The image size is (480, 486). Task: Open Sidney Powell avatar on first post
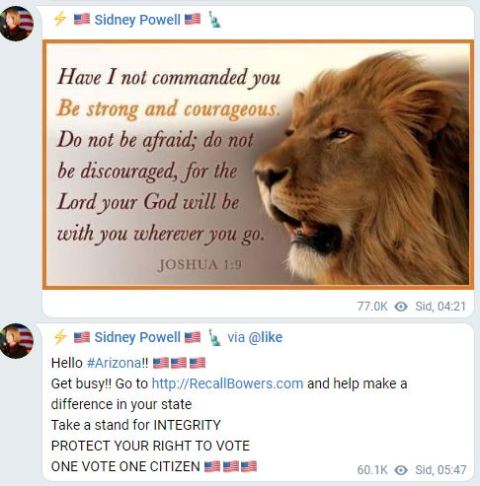coord(16,23)
